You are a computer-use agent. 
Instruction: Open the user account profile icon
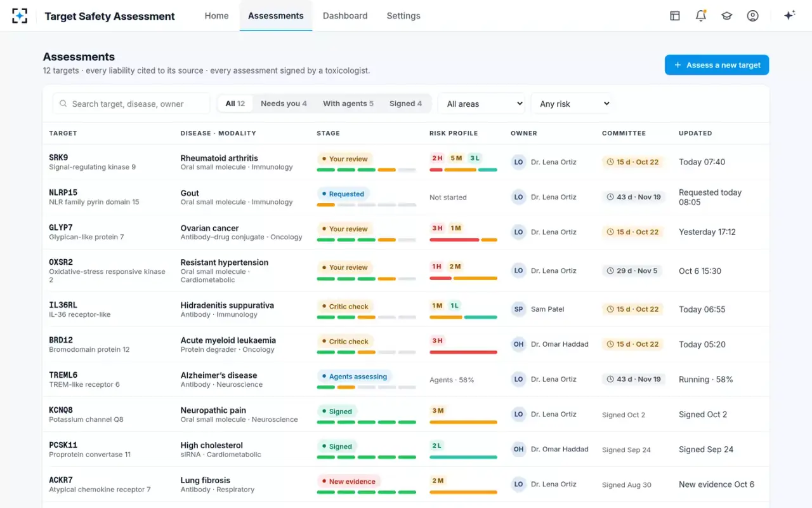pyautogui.click(x=753, y=16)
